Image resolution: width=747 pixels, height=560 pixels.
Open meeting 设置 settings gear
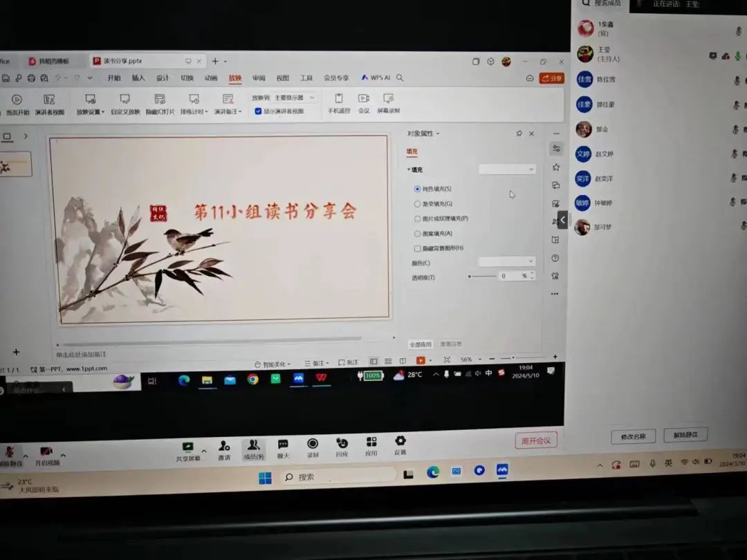400,441
